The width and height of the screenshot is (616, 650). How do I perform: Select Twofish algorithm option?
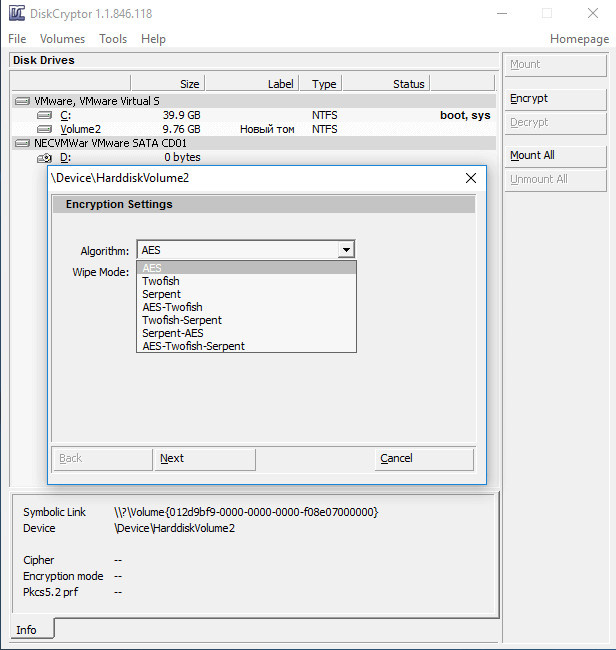[246, 281]
